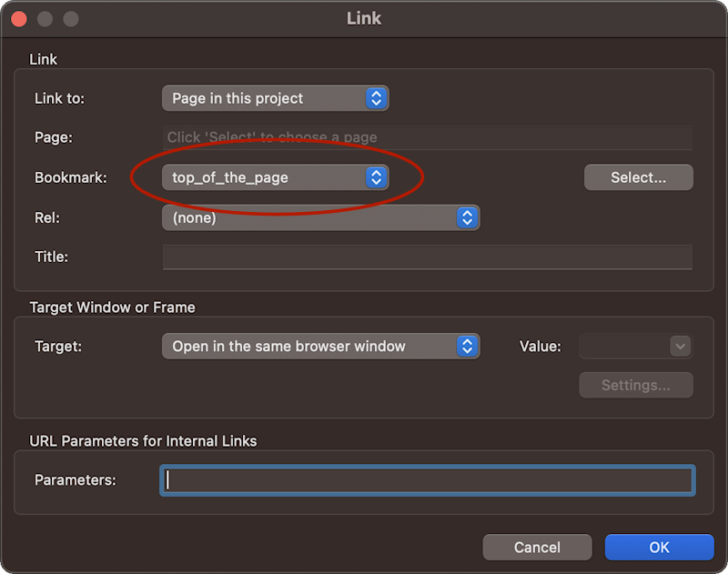Click the grey zoom button in title bar

71,18
